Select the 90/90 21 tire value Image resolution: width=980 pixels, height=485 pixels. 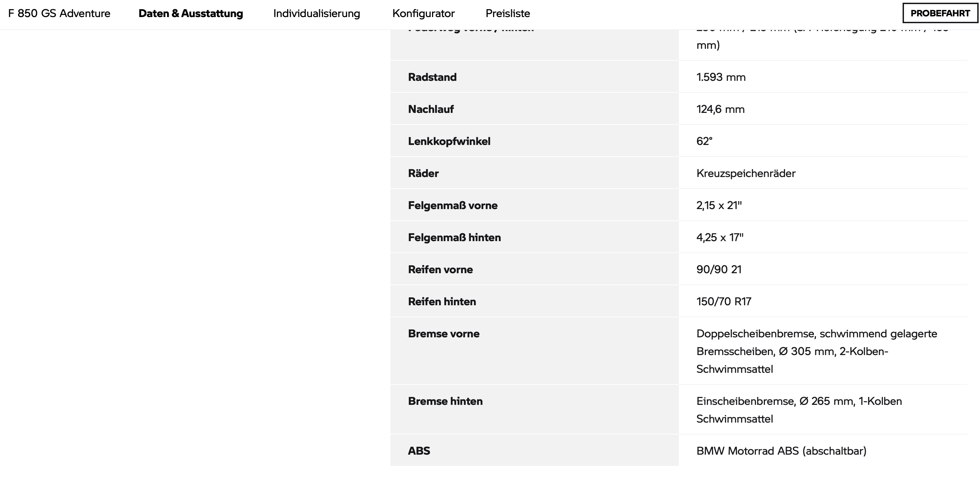tap(719, 269)
